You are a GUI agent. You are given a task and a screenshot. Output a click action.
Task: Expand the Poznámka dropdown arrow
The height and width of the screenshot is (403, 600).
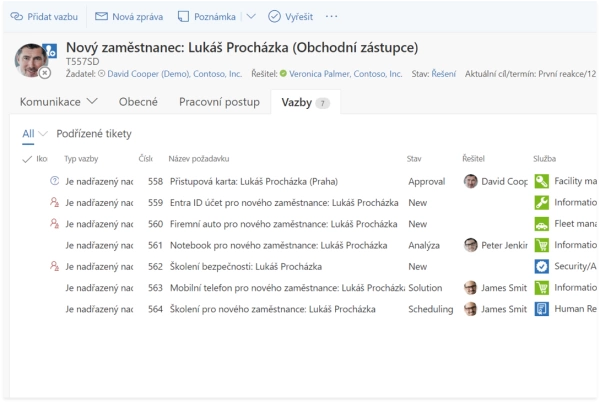[x=251, y=16]
